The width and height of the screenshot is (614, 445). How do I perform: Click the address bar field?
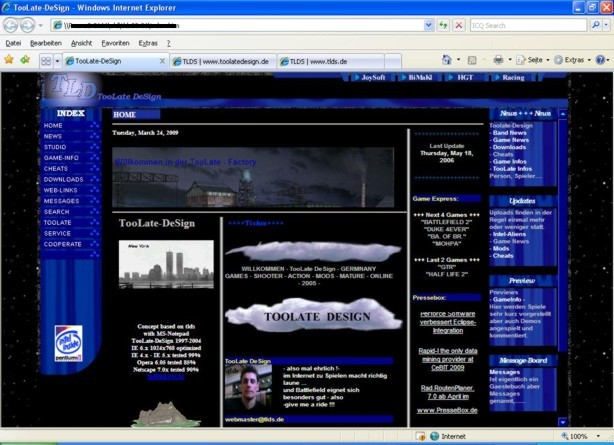(237, 25)
